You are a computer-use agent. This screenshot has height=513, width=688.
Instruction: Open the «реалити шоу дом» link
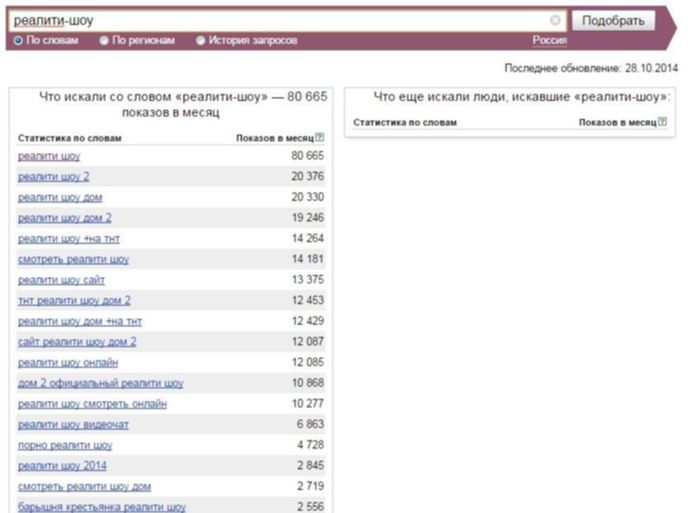tap(60, 198)
